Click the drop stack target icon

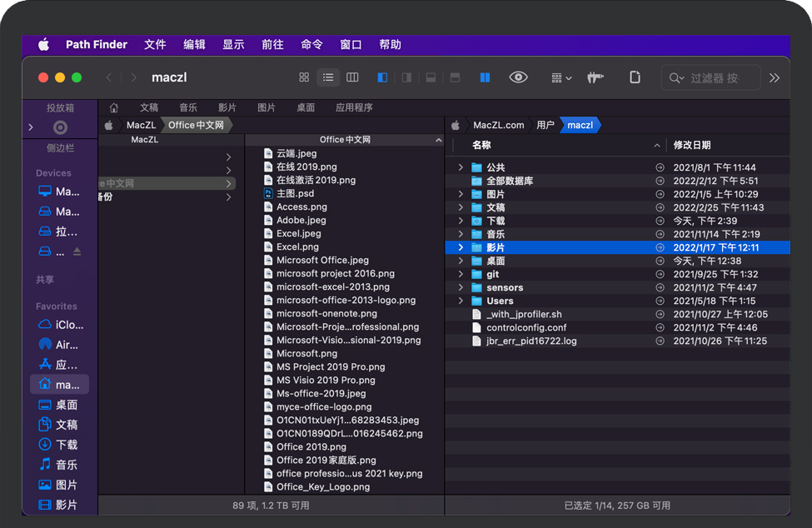(60, 127)
